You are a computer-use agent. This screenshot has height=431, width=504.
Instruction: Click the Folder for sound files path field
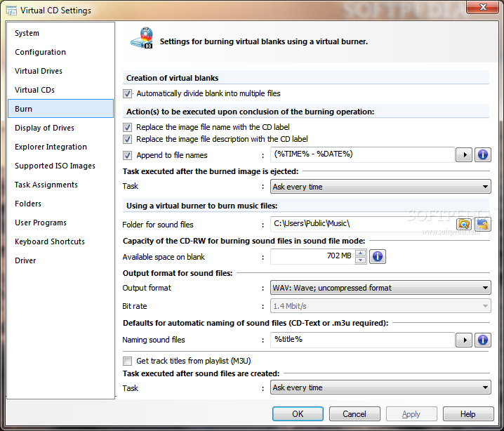point(363,224)
